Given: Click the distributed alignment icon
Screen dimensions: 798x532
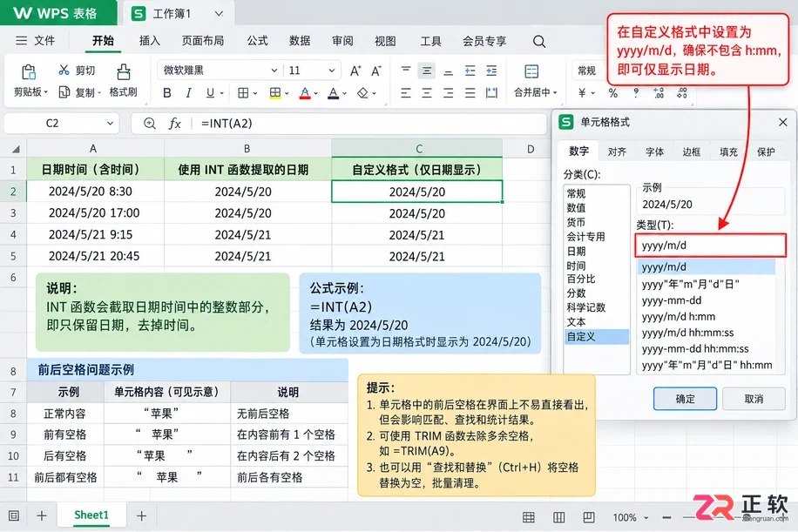Looking at the screenshot, I should (x=491, y=92).
